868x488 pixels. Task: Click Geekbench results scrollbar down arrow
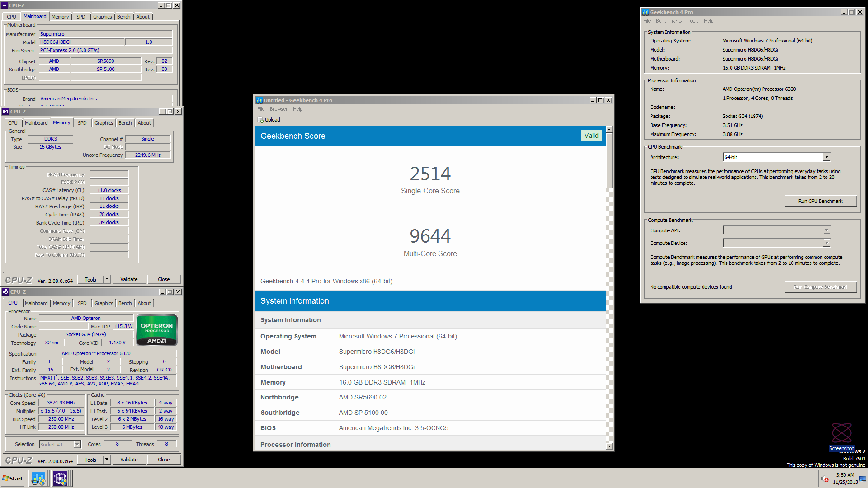(x=609, y=446)
